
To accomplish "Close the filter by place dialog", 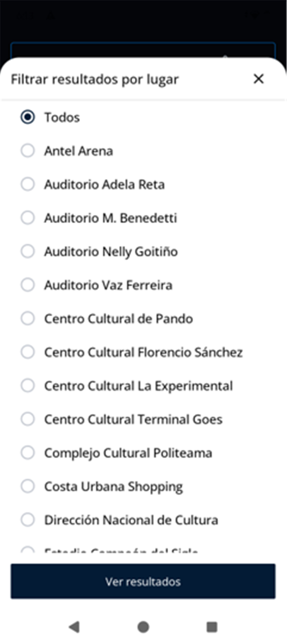I will (x=259, y=79).
